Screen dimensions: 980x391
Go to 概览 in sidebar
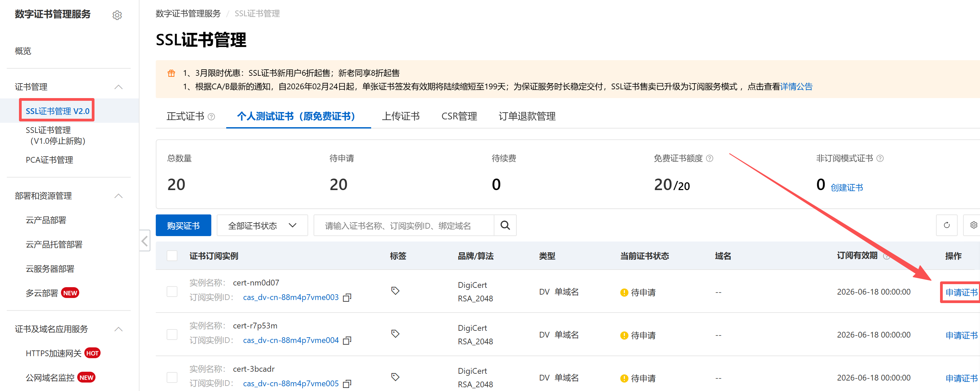click(x=23, y=51)
